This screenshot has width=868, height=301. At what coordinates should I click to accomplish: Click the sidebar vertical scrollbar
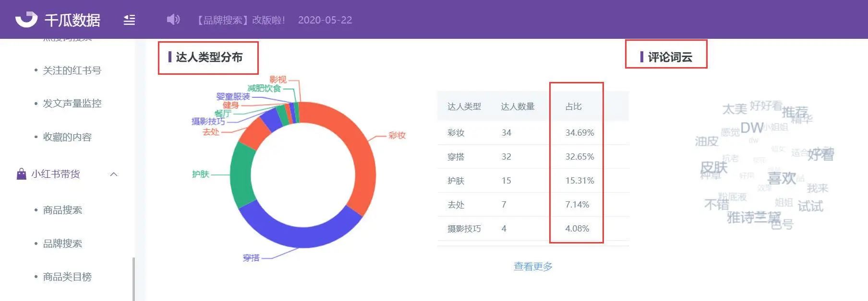(x=133, y=279)
